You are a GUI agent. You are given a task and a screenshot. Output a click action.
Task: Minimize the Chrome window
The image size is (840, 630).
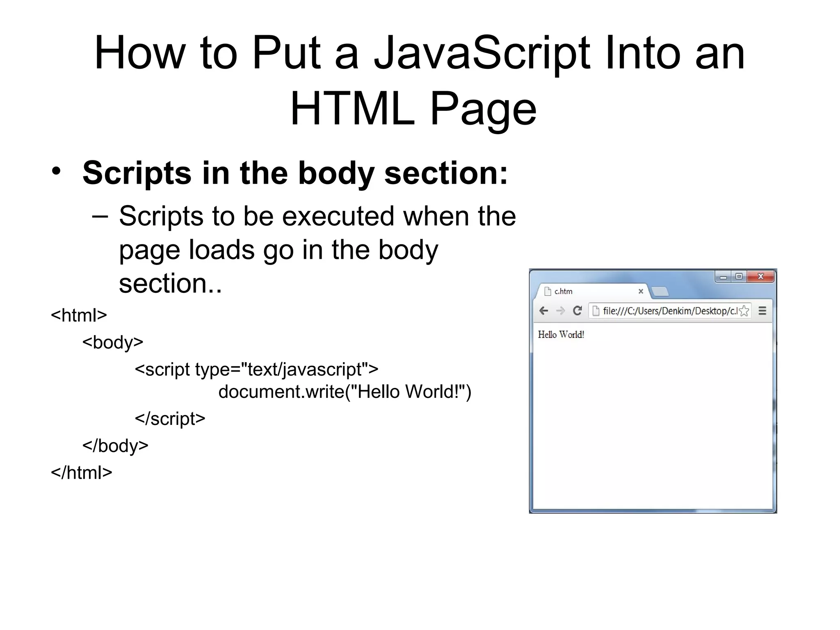(x=724, y=277)
